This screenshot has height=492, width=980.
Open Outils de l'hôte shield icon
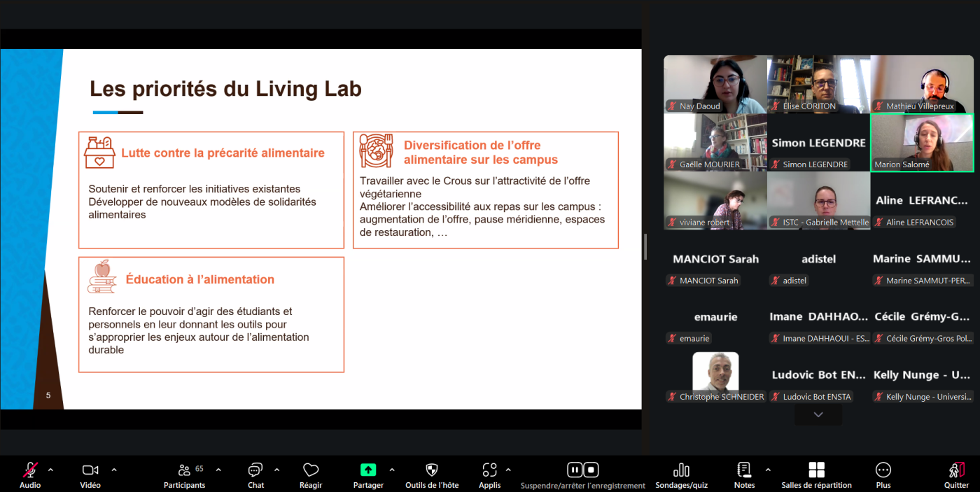coord(432,470)
